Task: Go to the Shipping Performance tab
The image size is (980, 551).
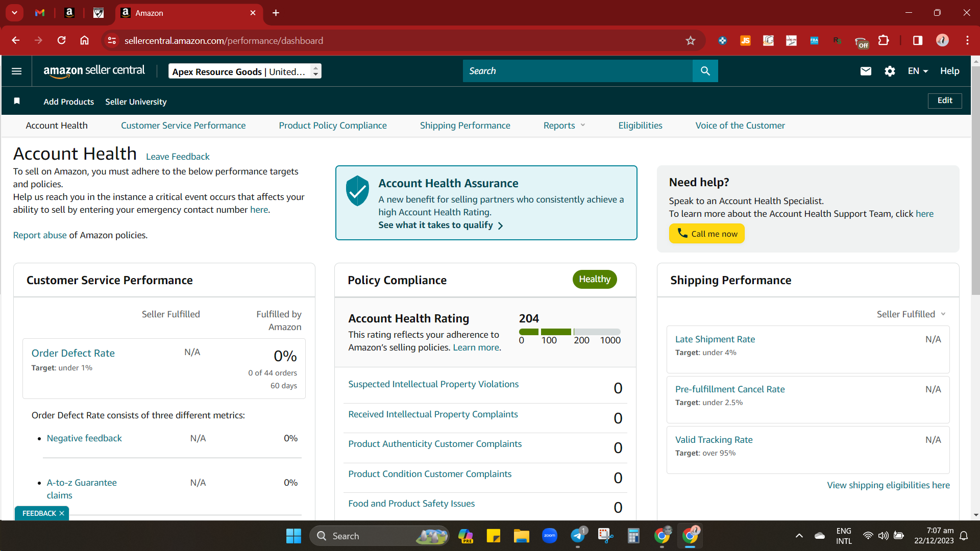Action: point(465,126)
